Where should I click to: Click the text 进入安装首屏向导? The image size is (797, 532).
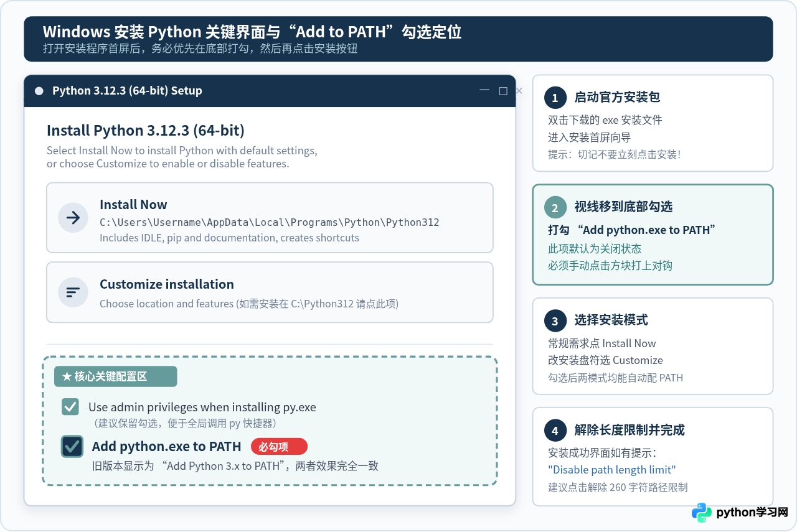coord(590,138)
